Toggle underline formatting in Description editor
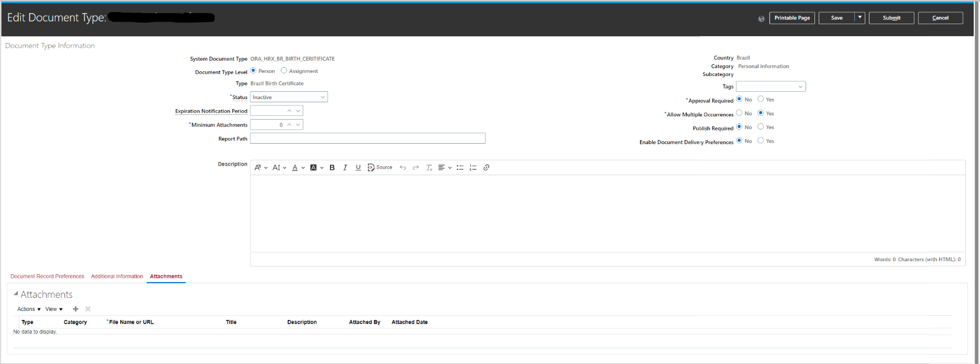 coord(358,167)
